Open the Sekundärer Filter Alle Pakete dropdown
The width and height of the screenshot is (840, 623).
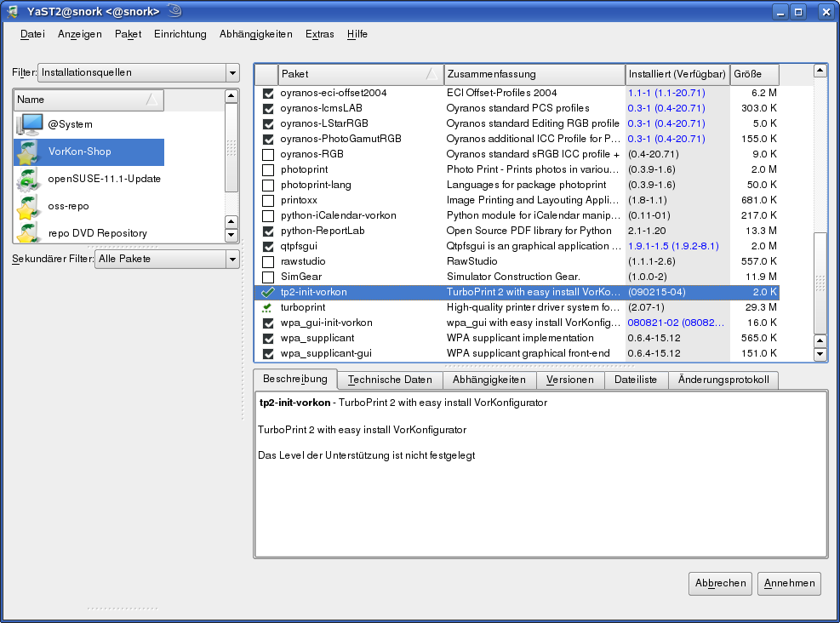click(x=167, y=260)
